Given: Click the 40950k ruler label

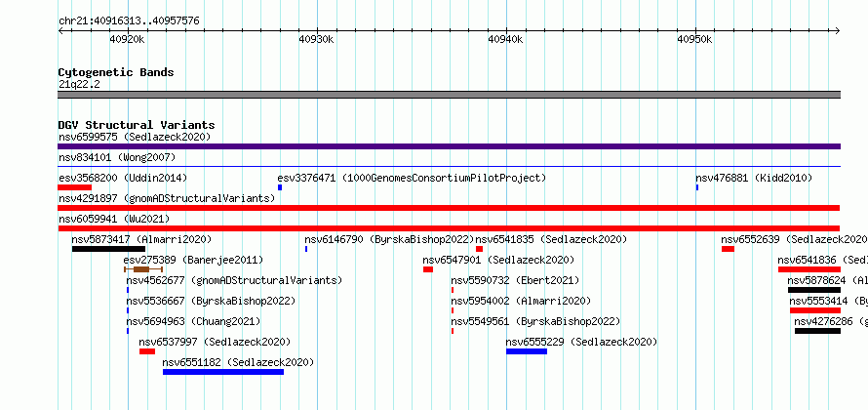Looking at the screenshot, I should (695, 39).
